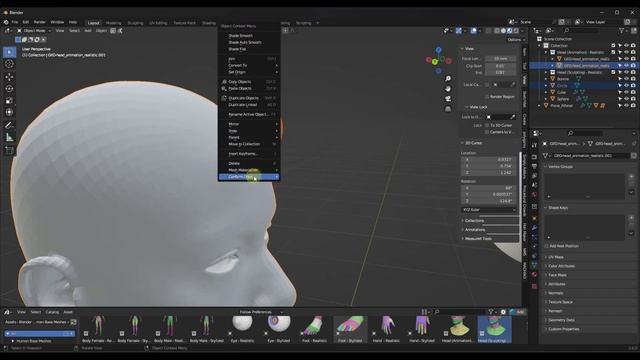Open the Follow Preferences dropdown

(261, 312)
